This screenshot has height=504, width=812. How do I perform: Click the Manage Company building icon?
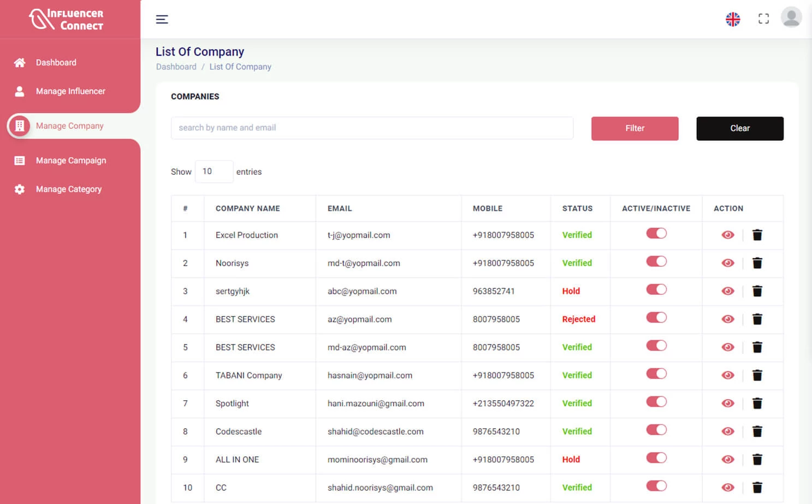click(x=20, y=126)
